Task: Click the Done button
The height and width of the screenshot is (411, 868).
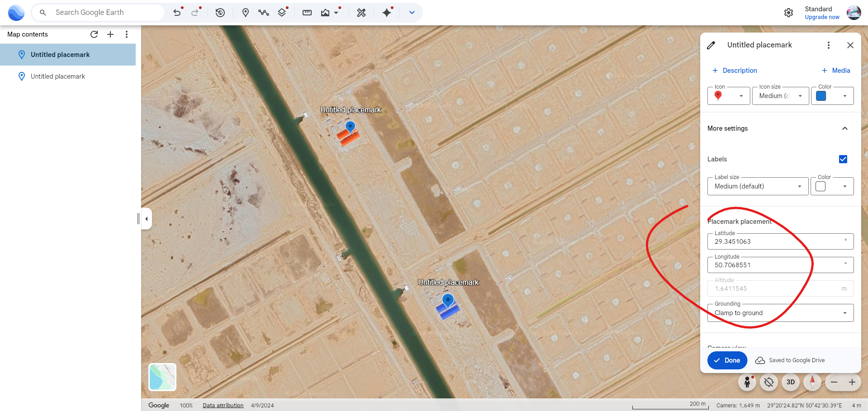Action: [x=727, y=360]
